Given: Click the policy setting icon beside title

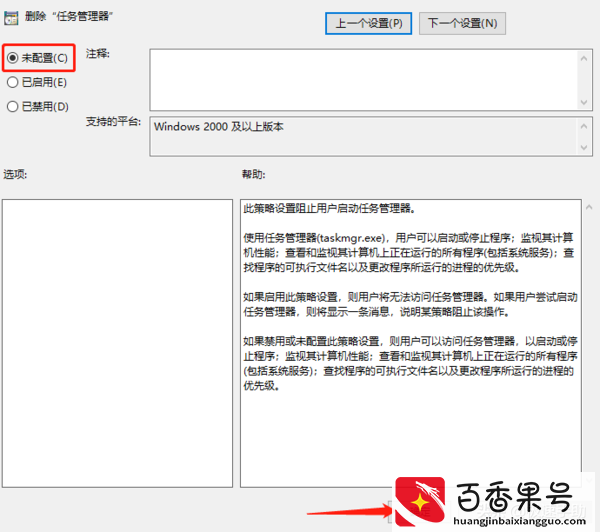Looking at the screenshot, I should [11, 18].
